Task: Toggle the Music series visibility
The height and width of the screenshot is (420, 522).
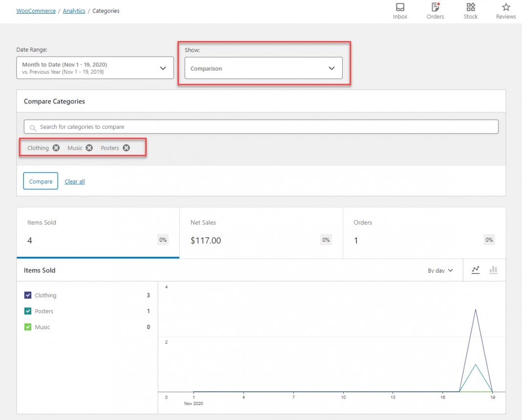Action: [x=28, y=327]
